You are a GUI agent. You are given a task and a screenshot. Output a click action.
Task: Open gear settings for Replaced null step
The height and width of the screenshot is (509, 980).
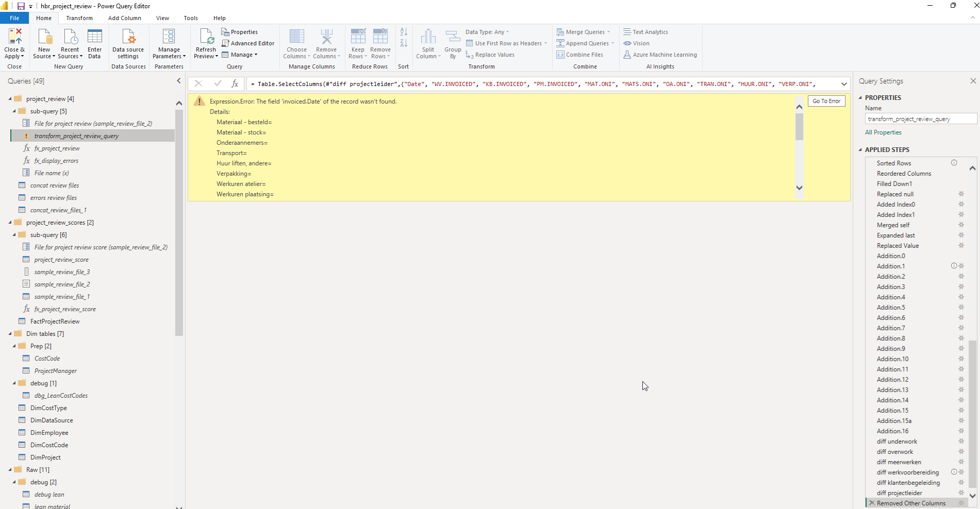pos(961,194)
